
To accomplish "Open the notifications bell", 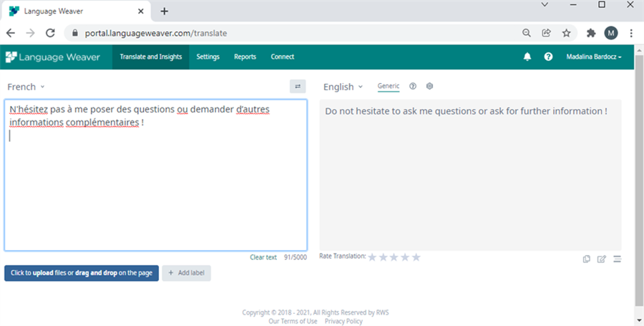I will click(527, 57).
